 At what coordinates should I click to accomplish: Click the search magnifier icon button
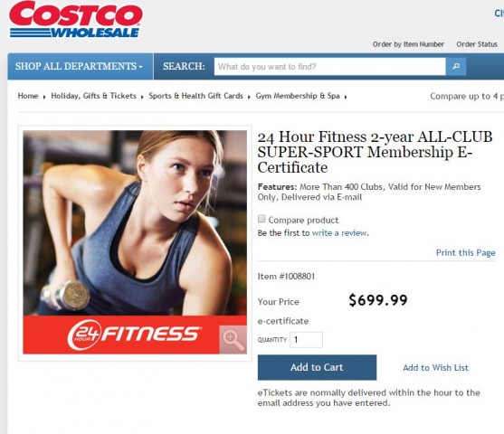click(x=456, y=67)
